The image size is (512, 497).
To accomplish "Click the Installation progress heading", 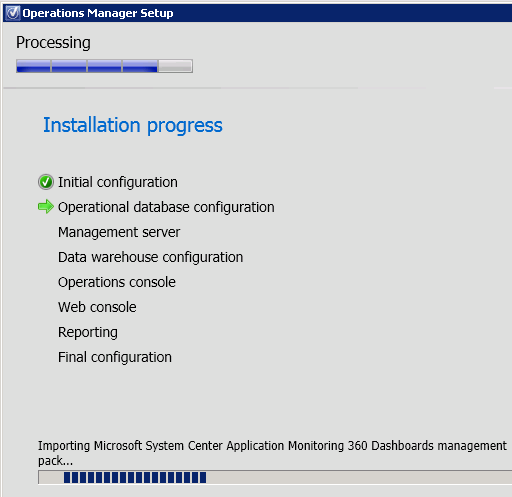I will [x=133, y=125].
